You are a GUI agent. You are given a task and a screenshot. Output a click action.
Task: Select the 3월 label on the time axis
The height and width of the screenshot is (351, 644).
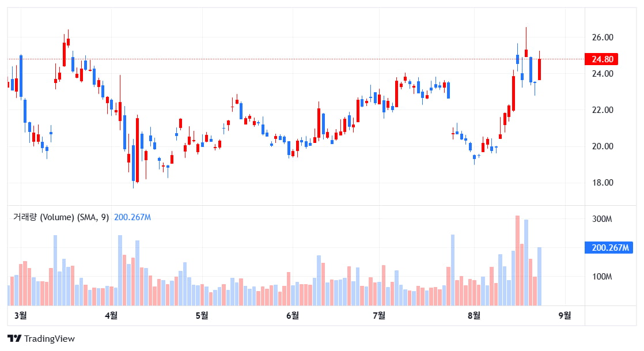pos(20,315)
